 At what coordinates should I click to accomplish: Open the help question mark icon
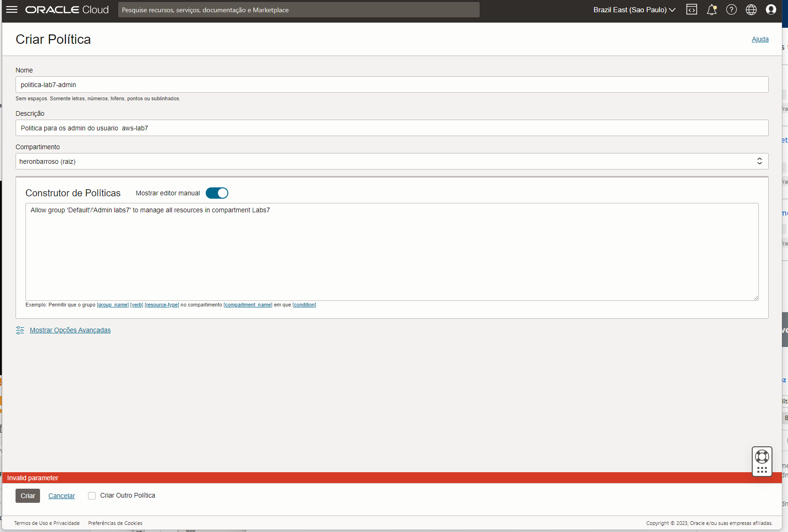(732, 9)
